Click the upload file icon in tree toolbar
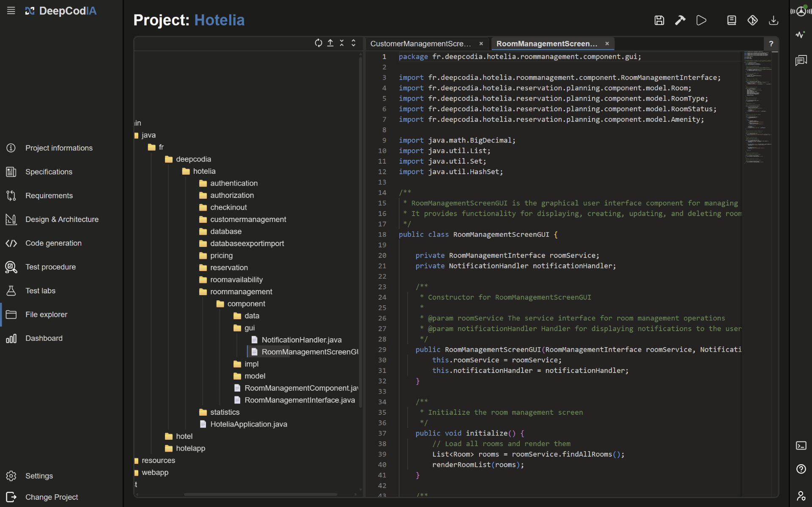 [x=330, y=43]
